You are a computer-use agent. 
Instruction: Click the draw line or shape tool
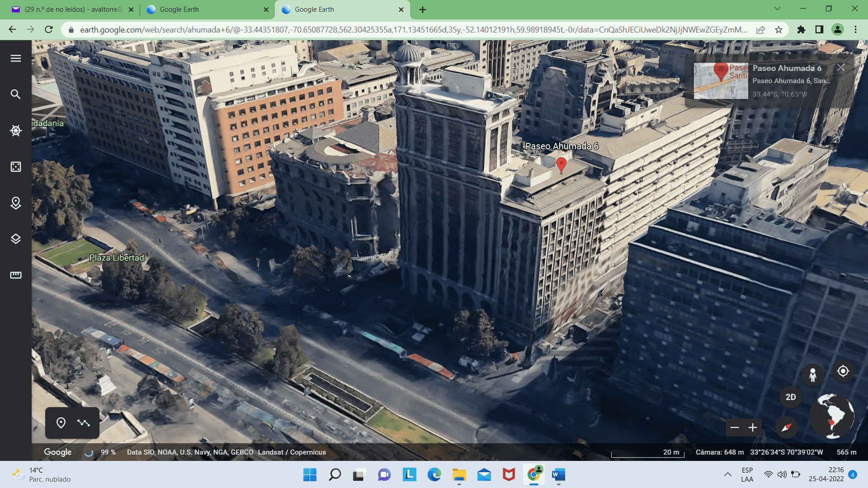84,423
